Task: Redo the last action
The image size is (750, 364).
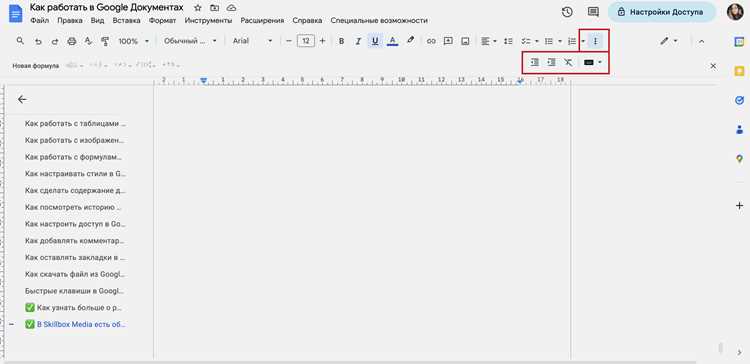Action: tap(55, 42)
